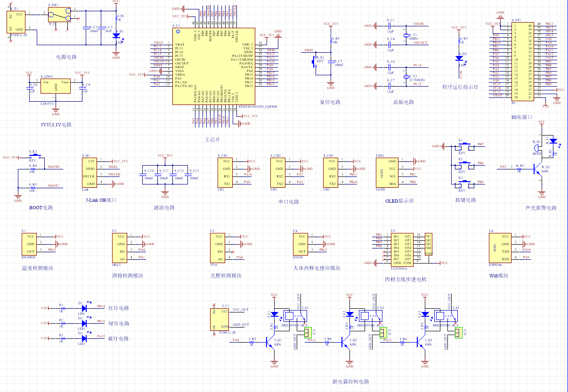Click the 复位电路 label
The height and width of the screenshot is (392, 568).
point(330,102)
